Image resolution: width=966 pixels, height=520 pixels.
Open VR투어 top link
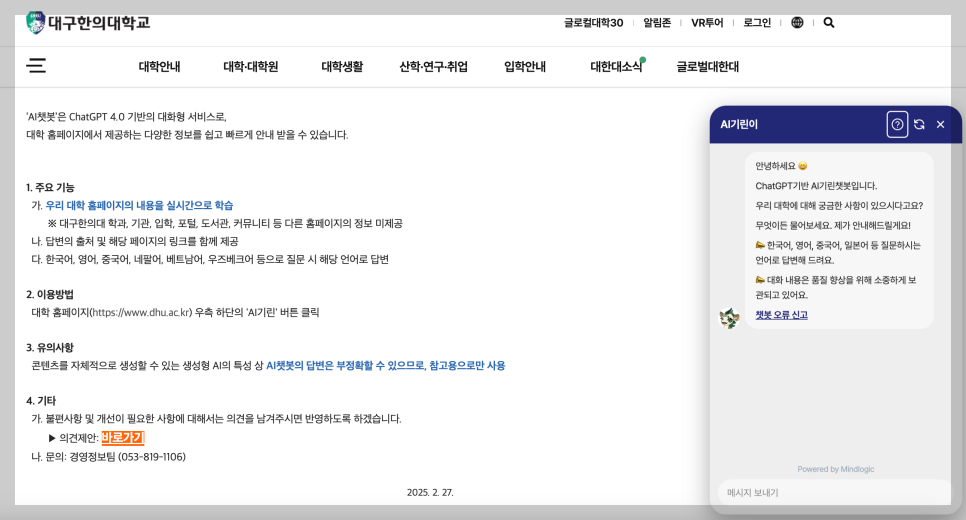(x=707, y=23)
